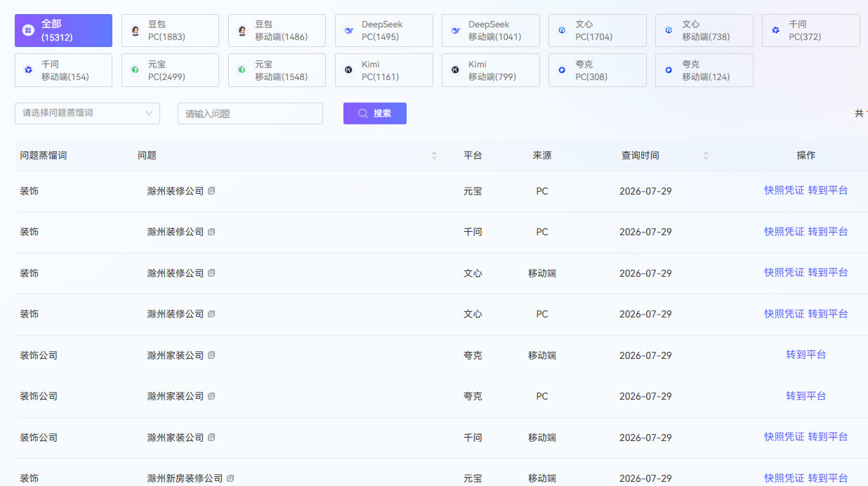
Task: Click 转到平台 for 文心 移动端 row
Action: point(828,272)
